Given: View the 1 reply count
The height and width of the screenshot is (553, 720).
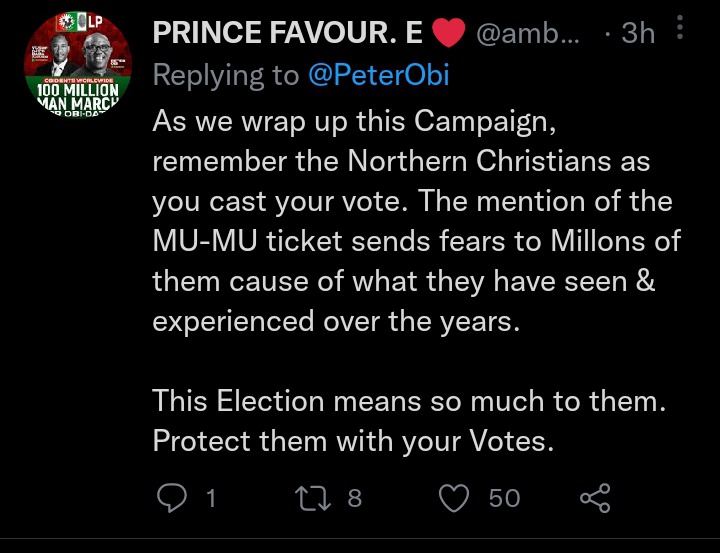Looking at the screenshot, I should click(211, 498).
